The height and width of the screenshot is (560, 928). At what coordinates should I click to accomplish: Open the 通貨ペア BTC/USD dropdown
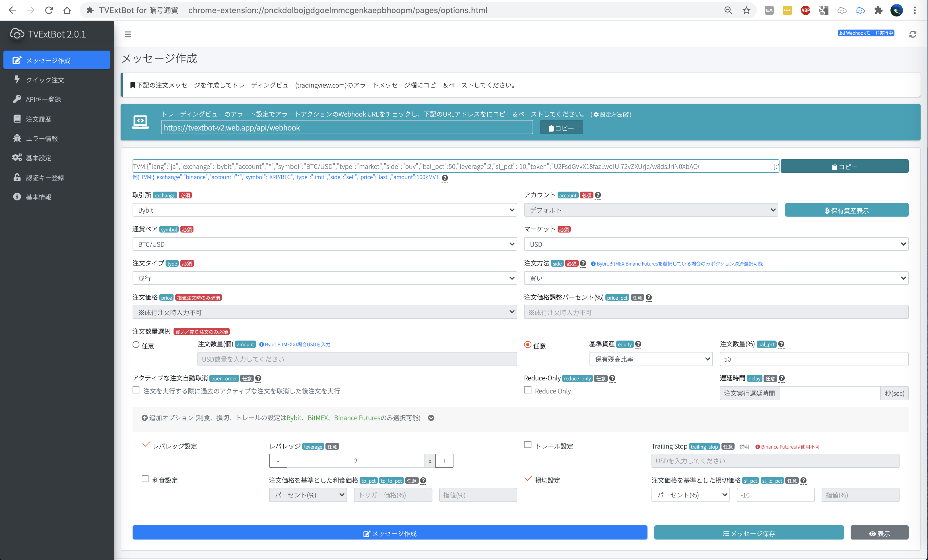[x=324, y=244]
